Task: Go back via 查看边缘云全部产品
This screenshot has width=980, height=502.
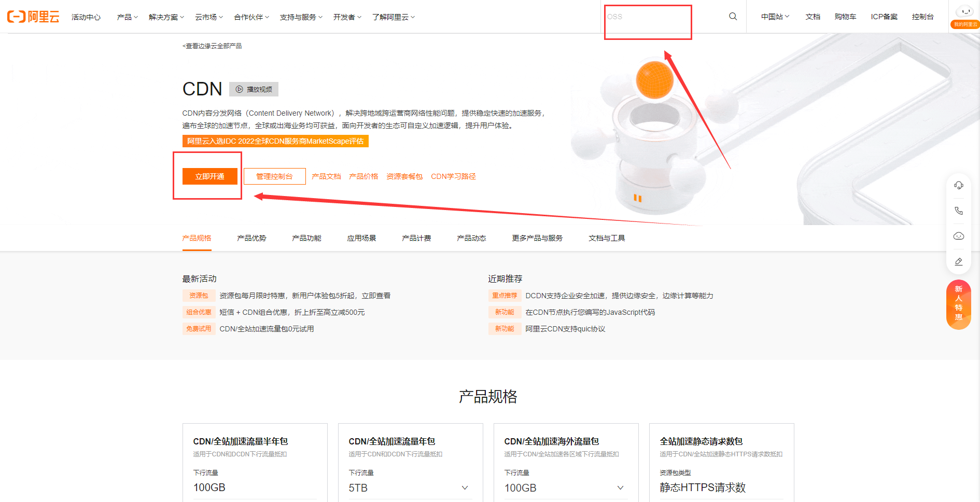Action: (212, 46)
